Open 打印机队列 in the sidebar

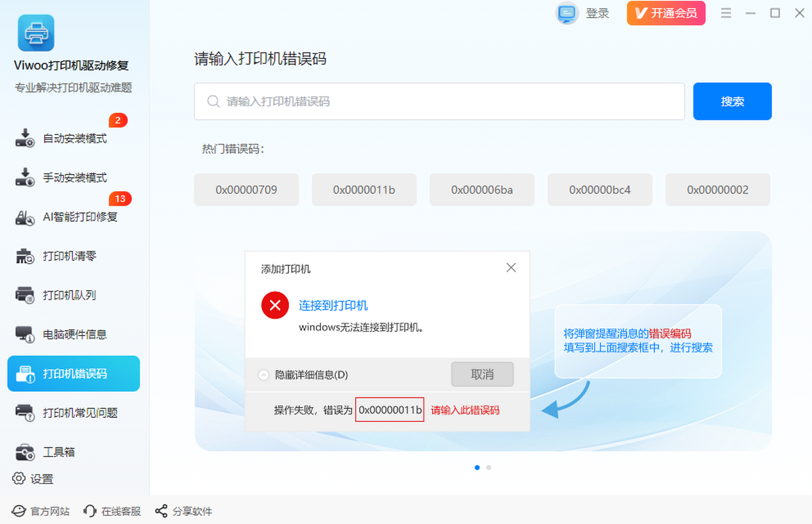click(x=74, y=295)
